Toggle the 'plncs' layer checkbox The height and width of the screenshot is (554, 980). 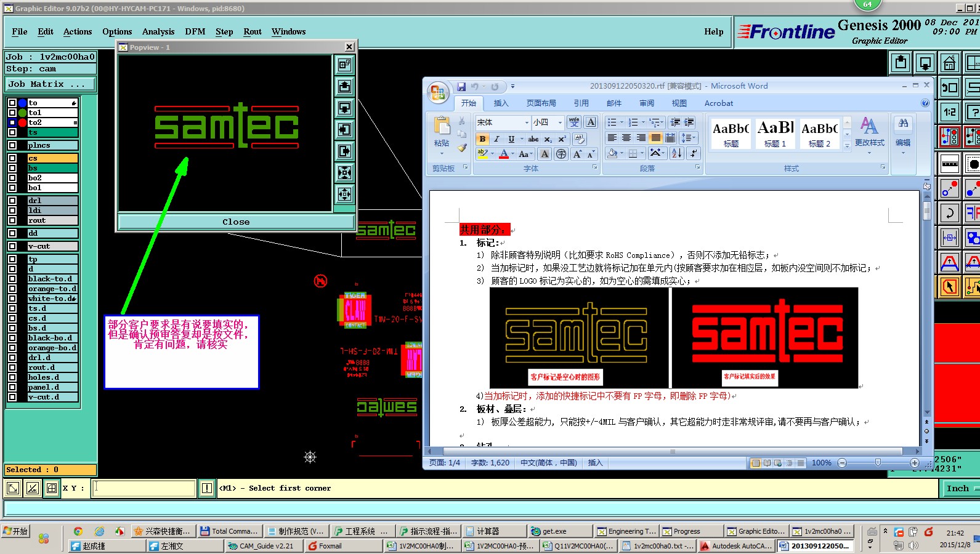[x=12, y=145]
